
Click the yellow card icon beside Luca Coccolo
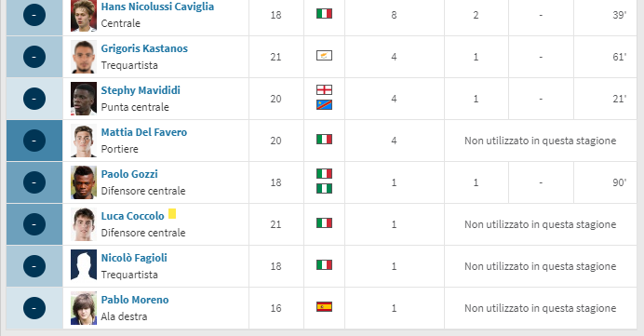coord(172,213)
